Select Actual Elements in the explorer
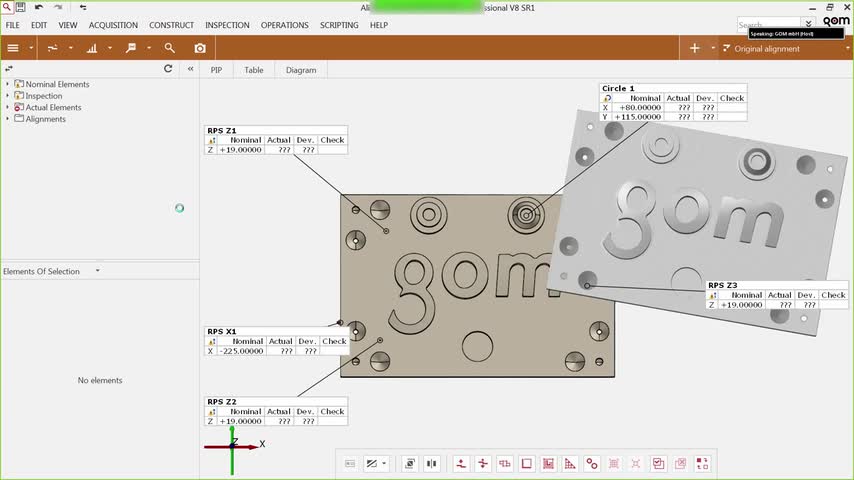The image size is (854, 480). point(53,107)
